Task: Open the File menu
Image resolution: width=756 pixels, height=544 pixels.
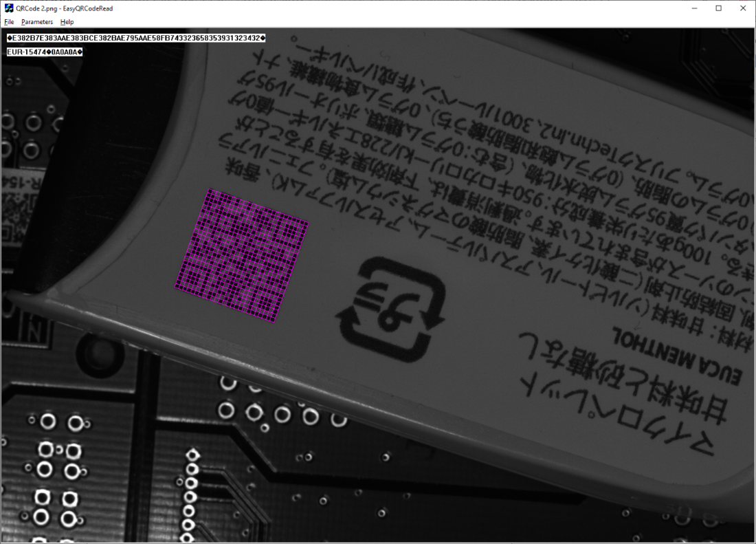Action: pos(9,22)
